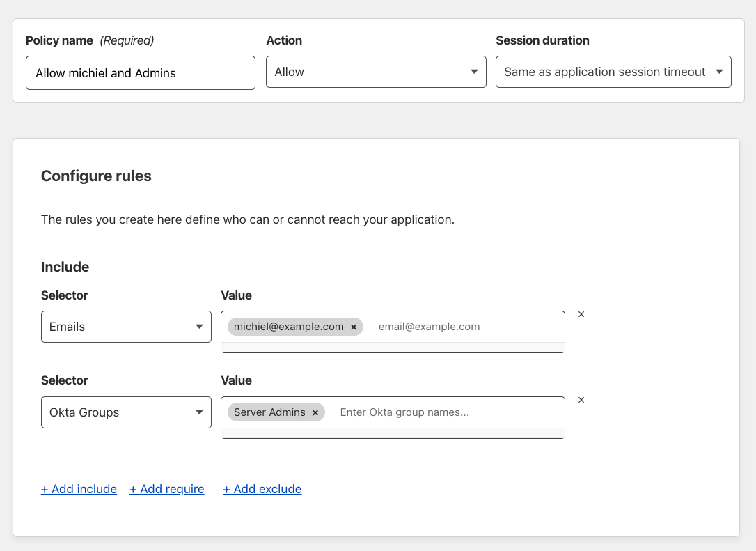Open the Okta Groups selector menu
Screen dimensions: 756x551
click(126, 412)
